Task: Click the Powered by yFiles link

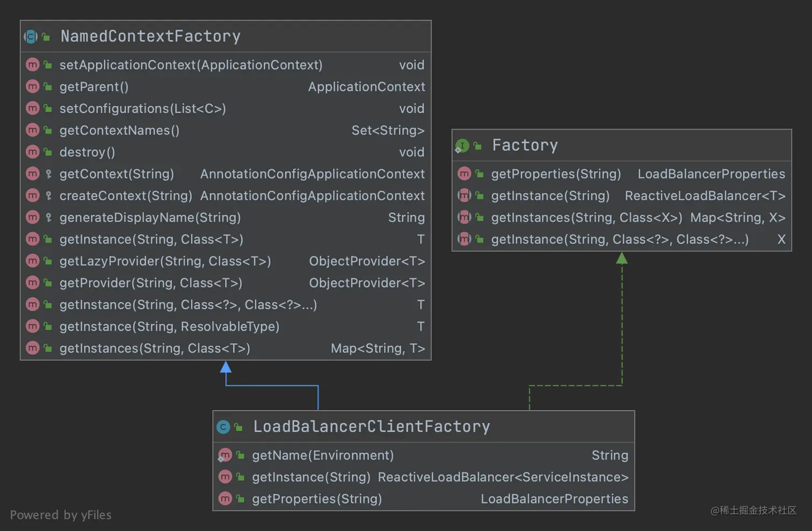Action: (x=61, y=514)
